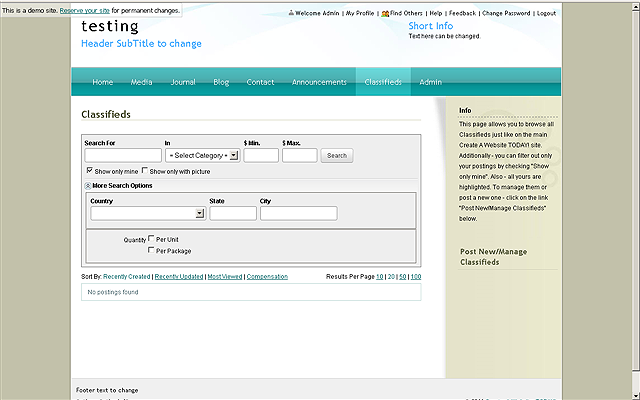This screenshot has height=400, width=640.
Task: Sort postings by Recently Updated
Action: pos(178,276)
